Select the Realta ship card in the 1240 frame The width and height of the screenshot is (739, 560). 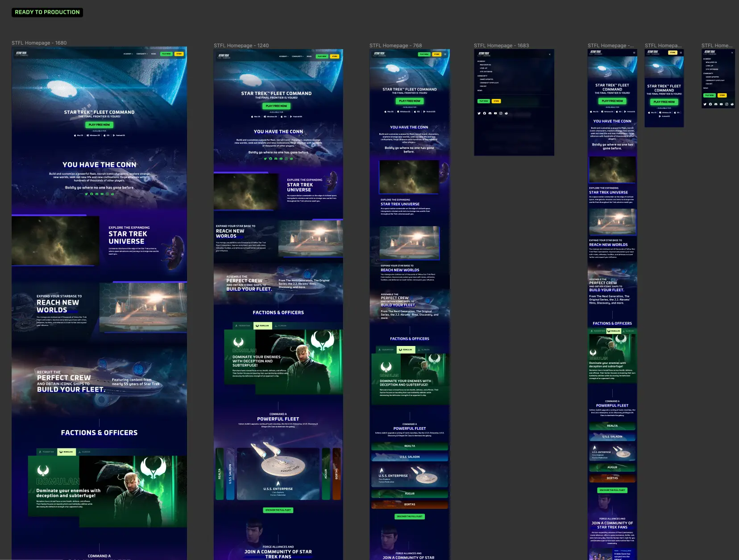(x=220, y=474)
